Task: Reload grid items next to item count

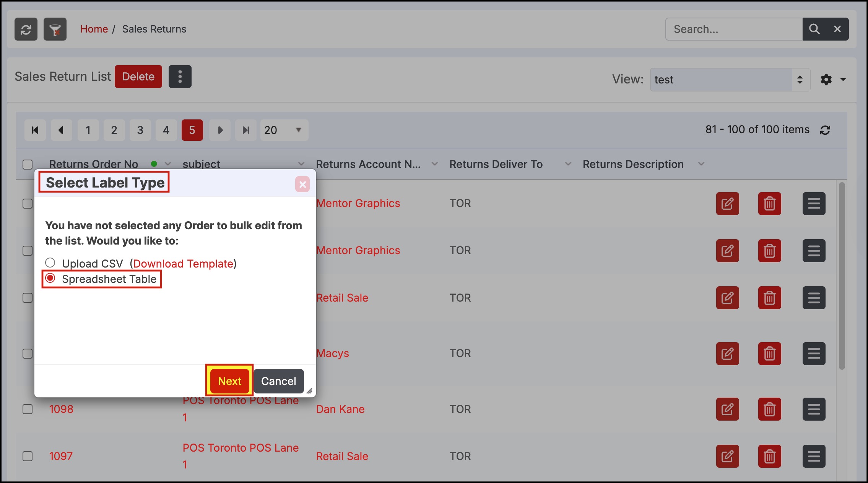Action: click(x=825, y=130)
